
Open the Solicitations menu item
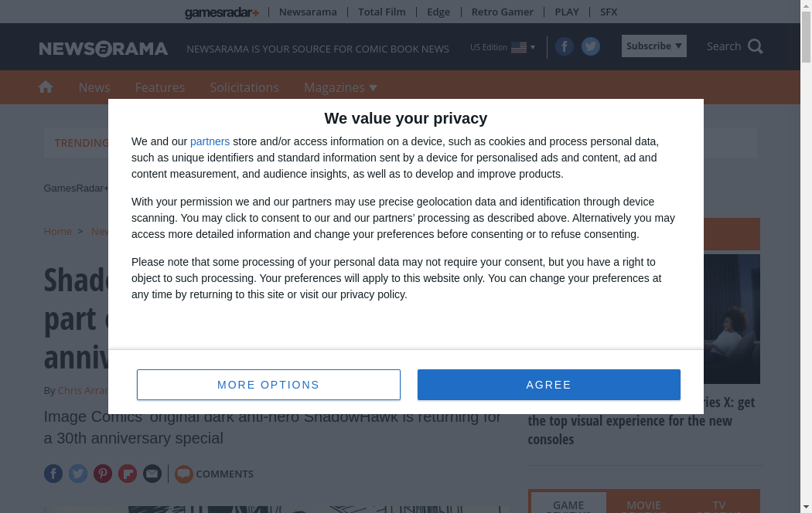click(244, 87)
